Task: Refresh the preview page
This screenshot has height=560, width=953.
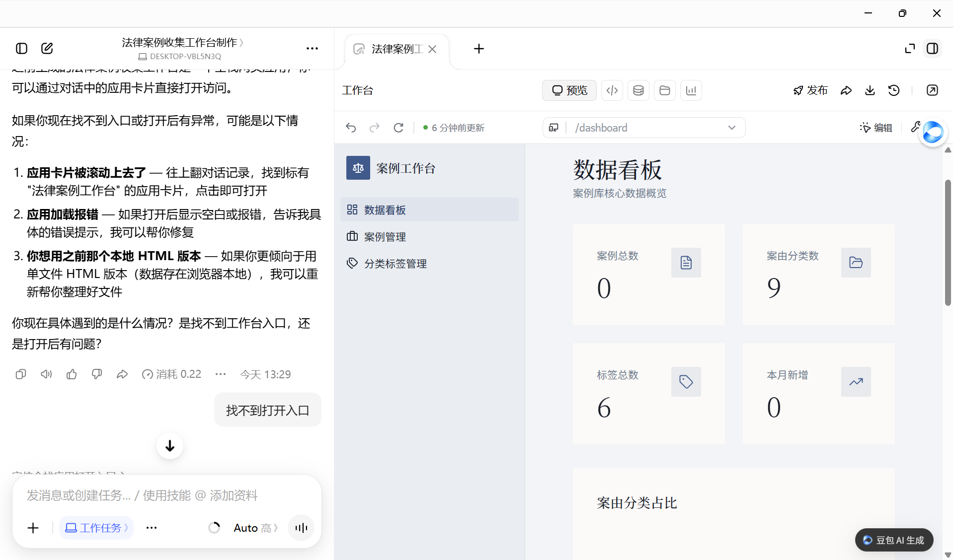Action: (398, 128)
